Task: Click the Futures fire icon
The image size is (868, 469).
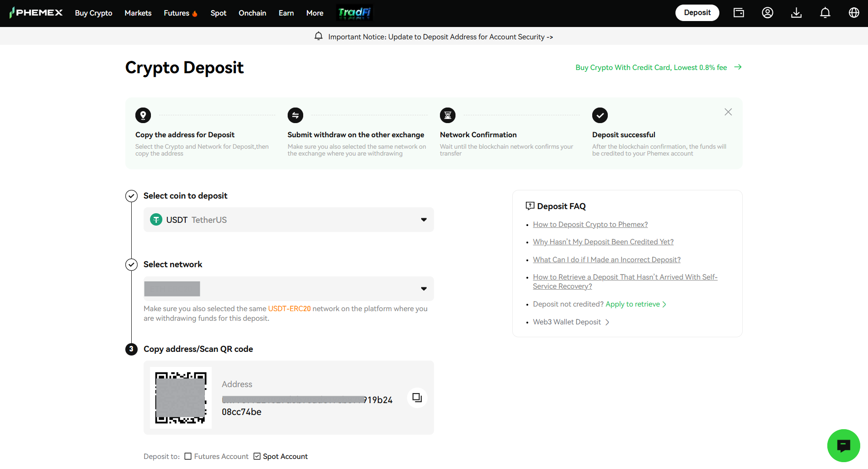Action: 195,13
